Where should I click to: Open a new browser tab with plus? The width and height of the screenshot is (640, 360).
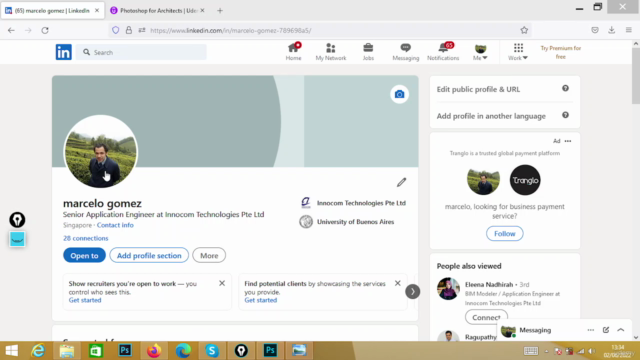click(220, 11)
